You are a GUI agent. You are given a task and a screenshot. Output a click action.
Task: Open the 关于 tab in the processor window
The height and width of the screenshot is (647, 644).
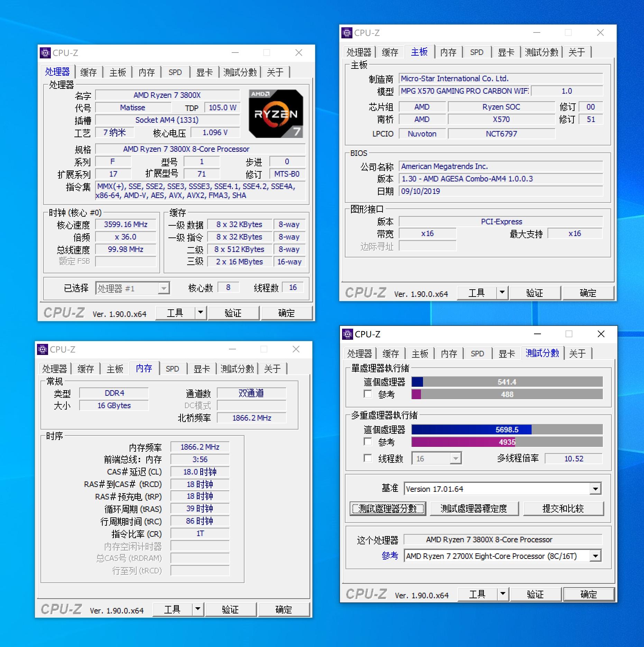tap(275, 72)
